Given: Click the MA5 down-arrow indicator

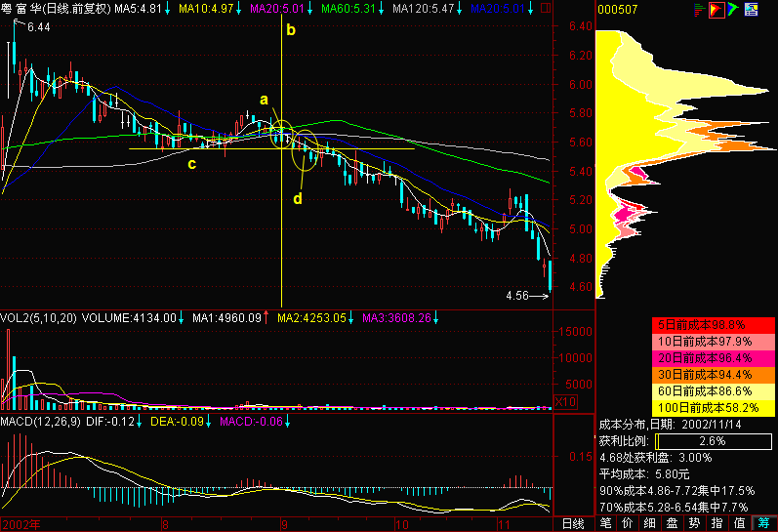Looking at the screenshot, I should coord(168,9).
